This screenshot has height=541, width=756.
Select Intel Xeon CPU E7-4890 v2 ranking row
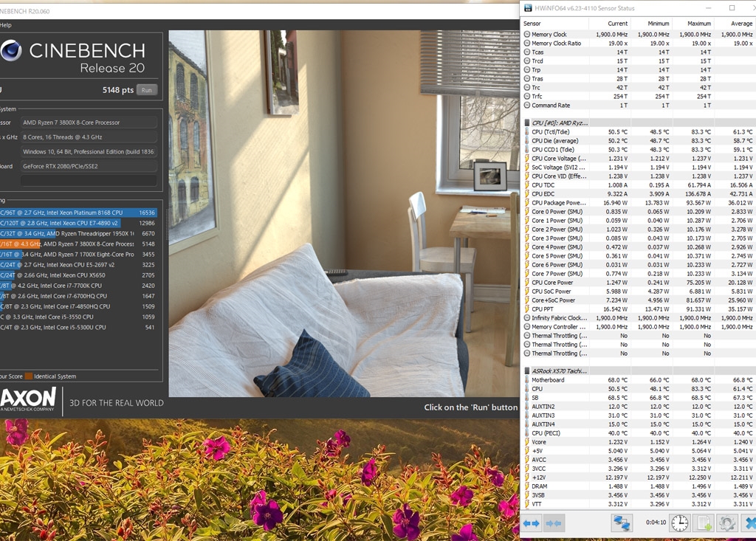tap(78, 223)
